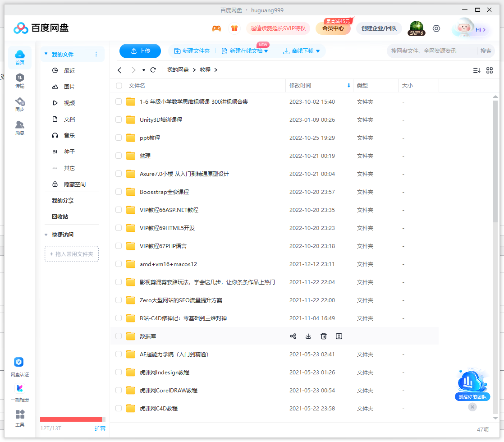The width and height of the screenshot is (504, 442).
Task: Open 一刻相册 album icon
Action: 19,393
